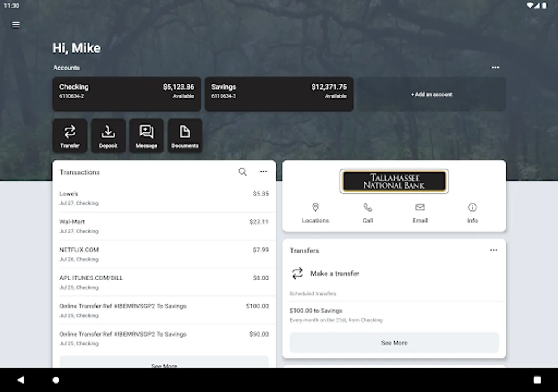Viewport: 558px width, 392px height.
Task: Tap the battery status icon
Action: (544, 6)
